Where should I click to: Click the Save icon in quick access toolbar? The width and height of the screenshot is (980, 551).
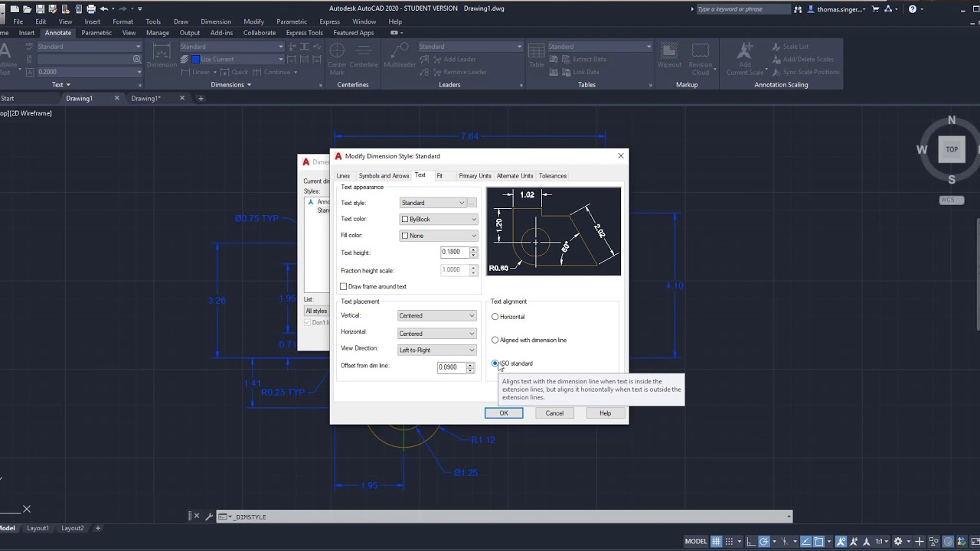pos(40,8)
